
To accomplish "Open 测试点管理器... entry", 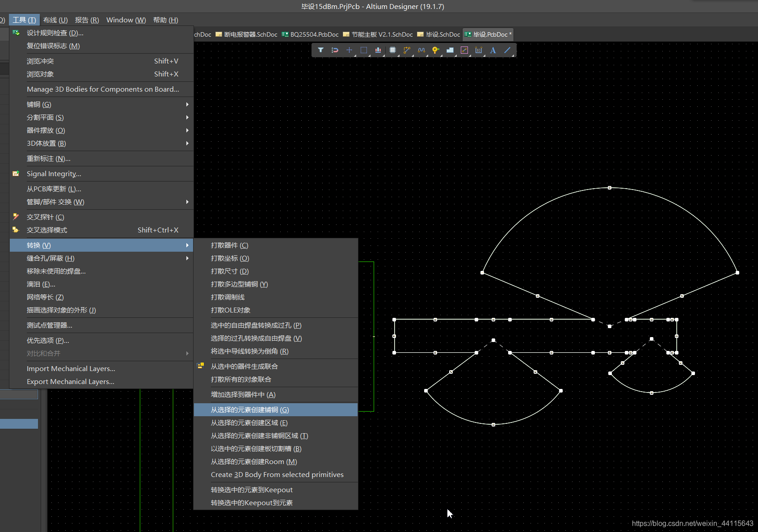I will point(101,325).
